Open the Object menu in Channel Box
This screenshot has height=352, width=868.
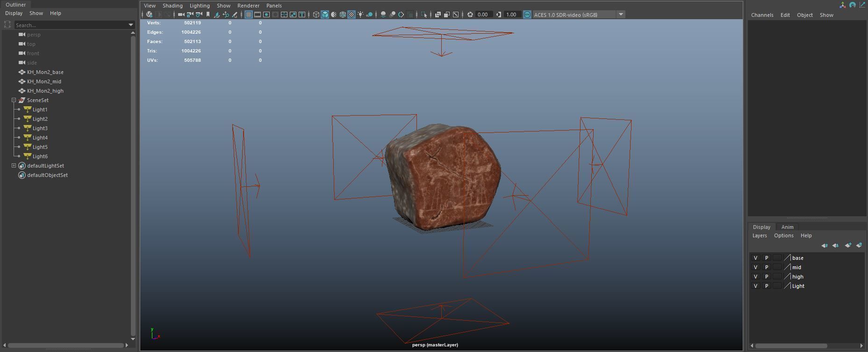click(804, 15)
